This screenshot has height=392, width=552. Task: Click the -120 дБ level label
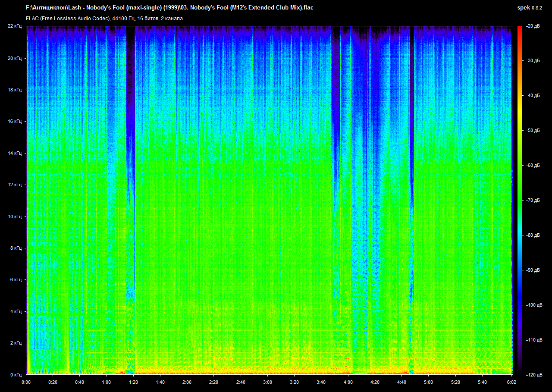(x=532, y=375)
